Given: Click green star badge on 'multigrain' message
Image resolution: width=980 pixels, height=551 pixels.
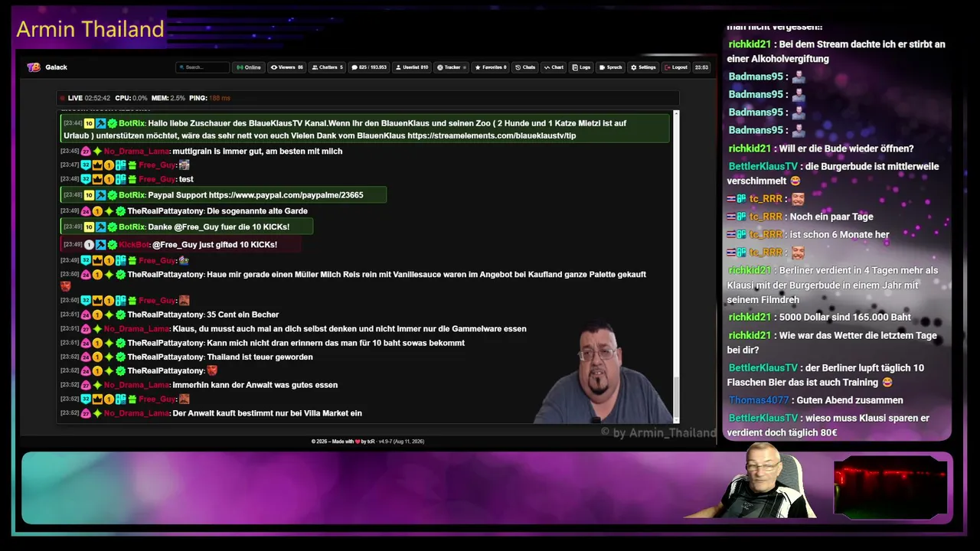Looking at the screenshot, I should pyautogui.click(x=97, y=152).
